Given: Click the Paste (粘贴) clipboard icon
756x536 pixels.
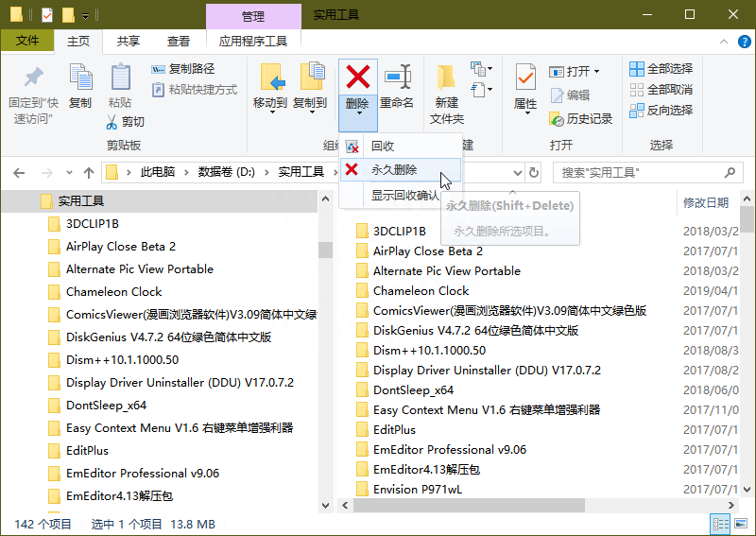Looking at the screenshot, I should click(120, 78).
